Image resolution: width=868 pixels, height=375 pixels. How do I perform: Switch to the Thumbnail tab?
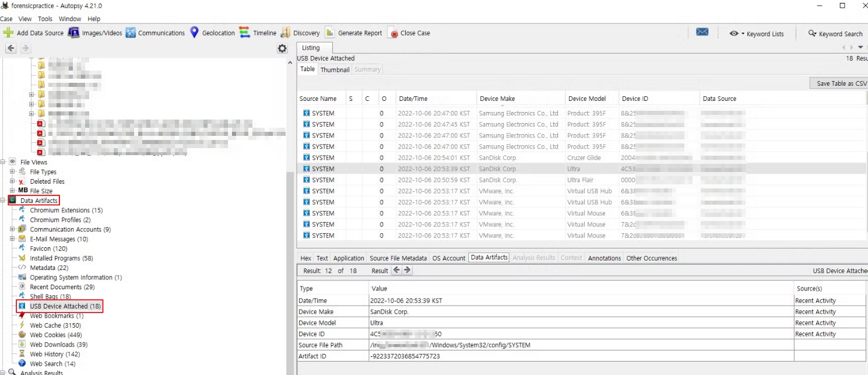click(x=335, y=69)
